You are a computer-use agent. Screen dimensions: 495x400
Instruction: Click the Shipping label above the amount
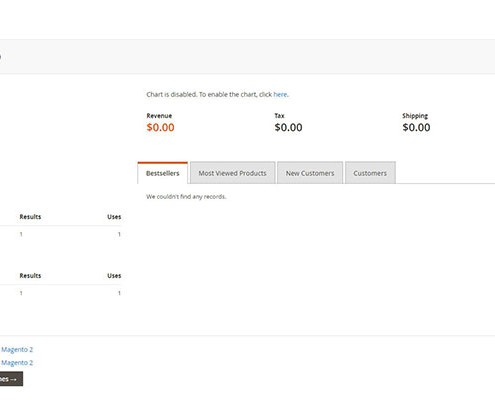pos(415,116)
